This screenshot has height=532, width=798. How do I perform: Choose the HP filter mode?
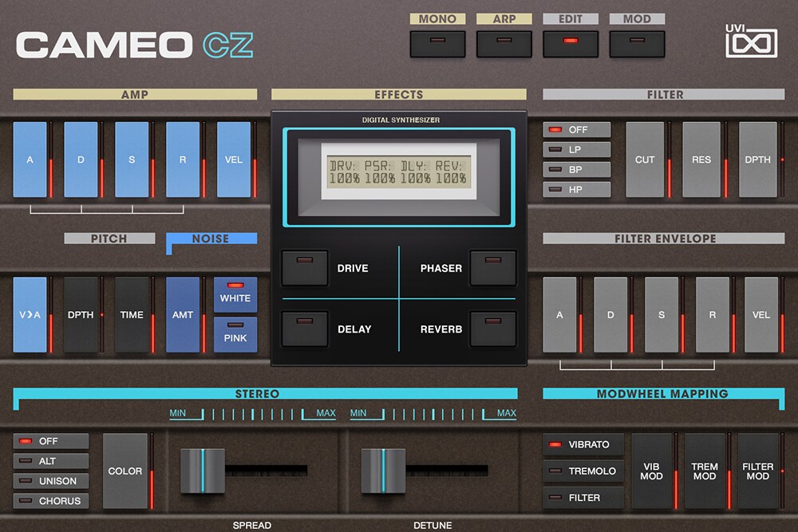coord(576,189)
